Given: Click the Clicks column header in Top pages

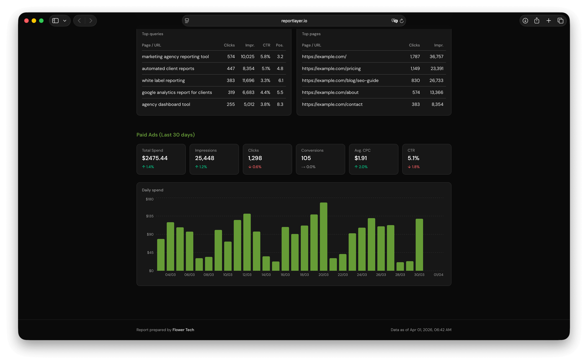Looking at the screenshot, I should pyautogui.click(x=414, y=45).
